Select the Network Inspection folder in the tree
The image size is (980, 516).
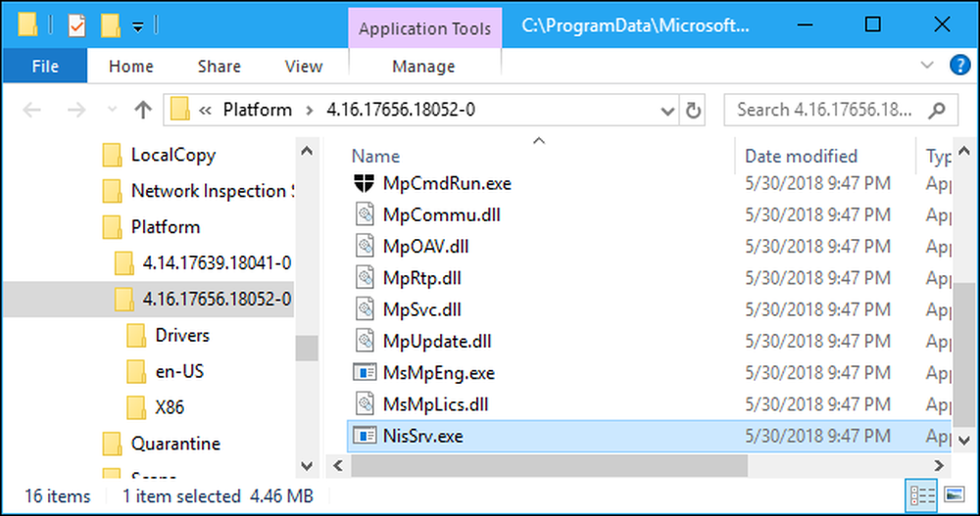tap(199, 191)
